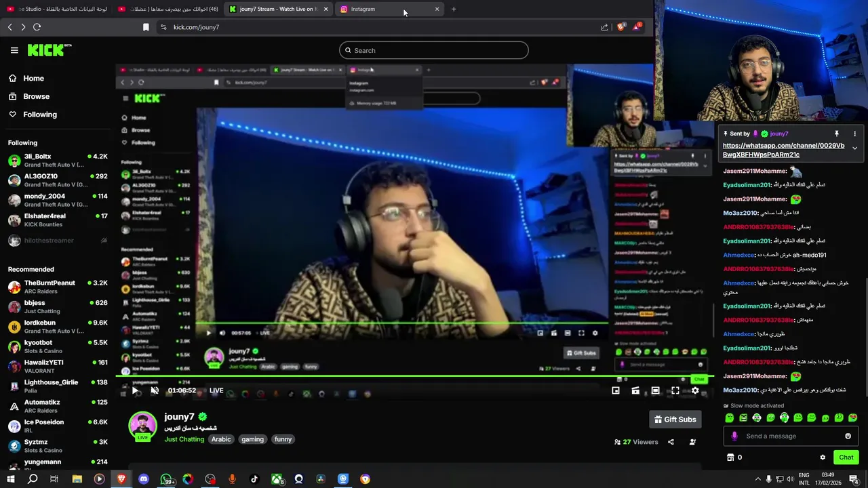
Task: Click jouny7 channel avatar
Action: tap(142, 426)
